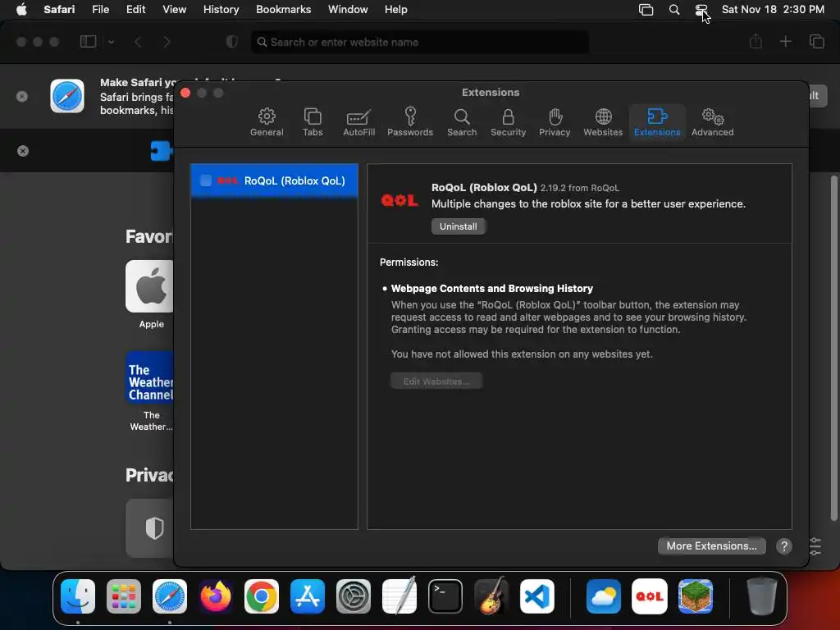The height and width of the screenshot is (630, 840).
Task: Open the Privacy preferences pane
Action: tap(555, 122)
